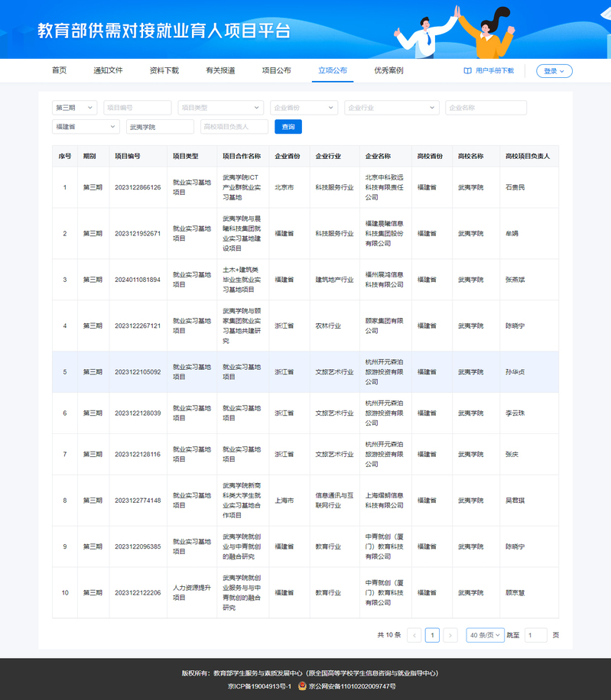Open the 项目公布 navigation tab

click(276, 70)
